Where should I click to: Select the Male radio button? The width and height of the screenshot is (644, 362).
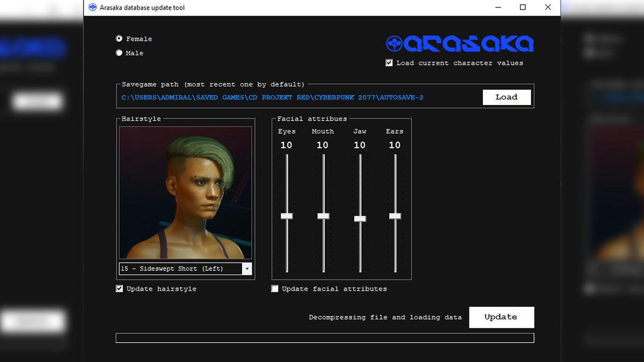pyautogui.click(x=119, y=53)
